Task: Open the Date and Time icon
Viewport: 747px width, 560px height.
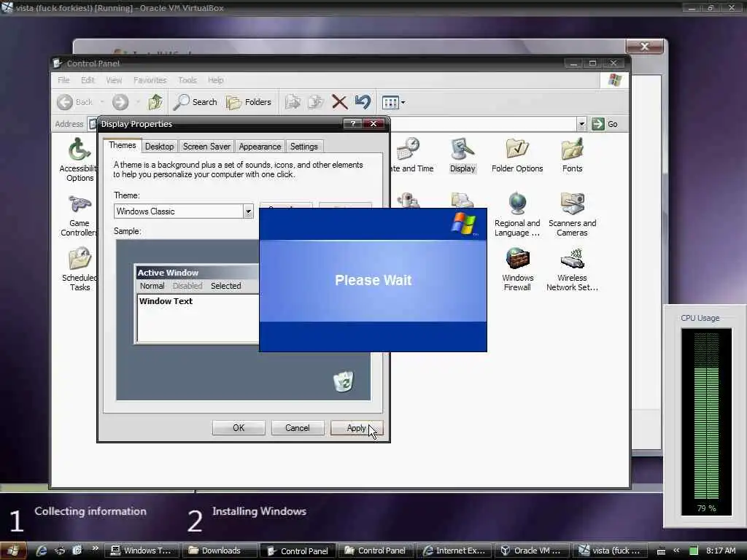Action: point(410,155)
